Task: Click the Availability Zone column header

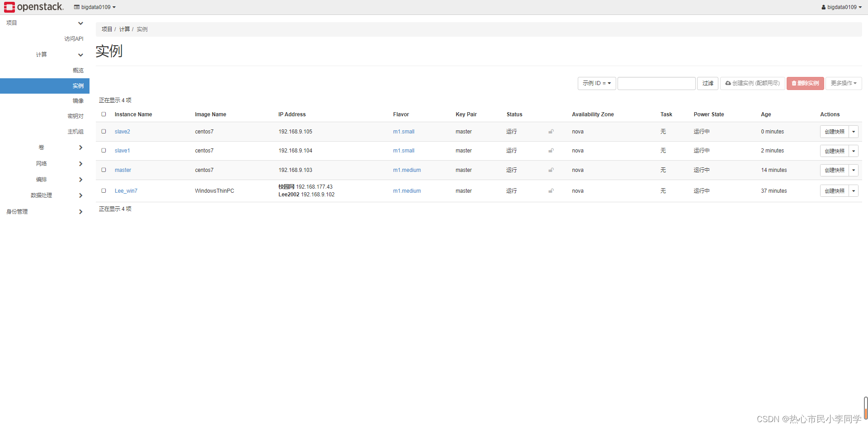Action: (593, 114)
